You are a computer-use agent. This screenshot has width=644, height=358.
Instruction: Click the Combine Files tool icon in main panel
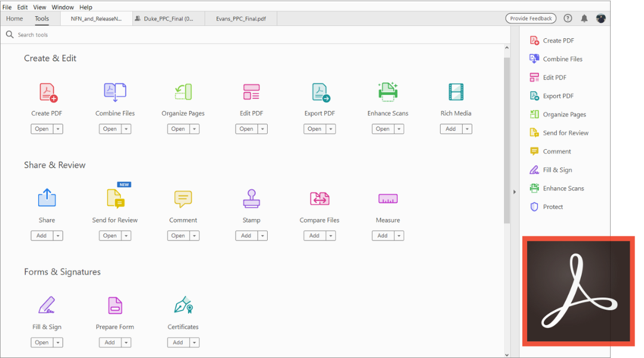tap(115, 92)
